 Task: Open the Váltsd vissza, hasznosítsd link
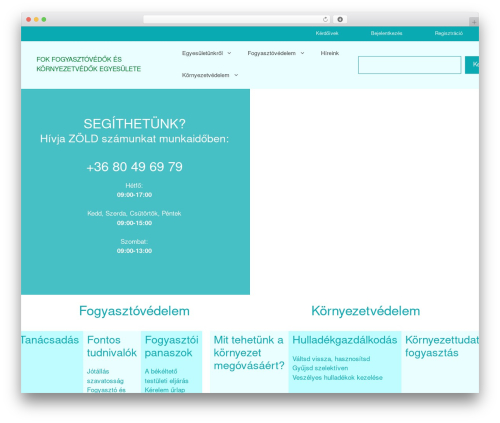click(x=331, y=359)
